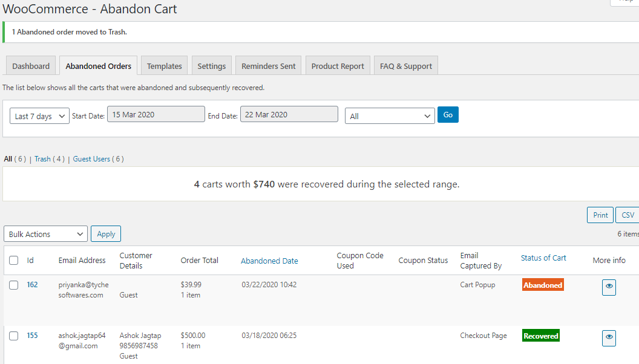Open order Id 155 link

pos(32,336)
